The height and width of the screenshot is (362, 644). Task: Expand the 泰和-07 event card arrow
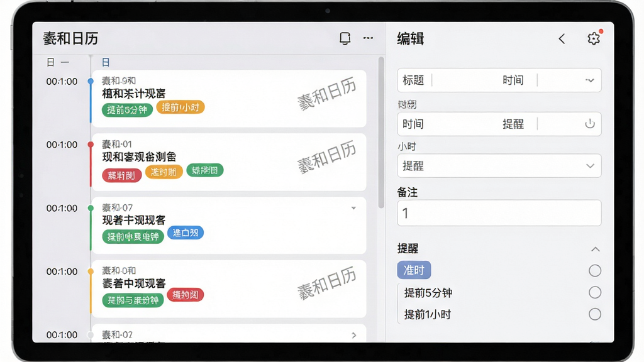click(353, 208)
